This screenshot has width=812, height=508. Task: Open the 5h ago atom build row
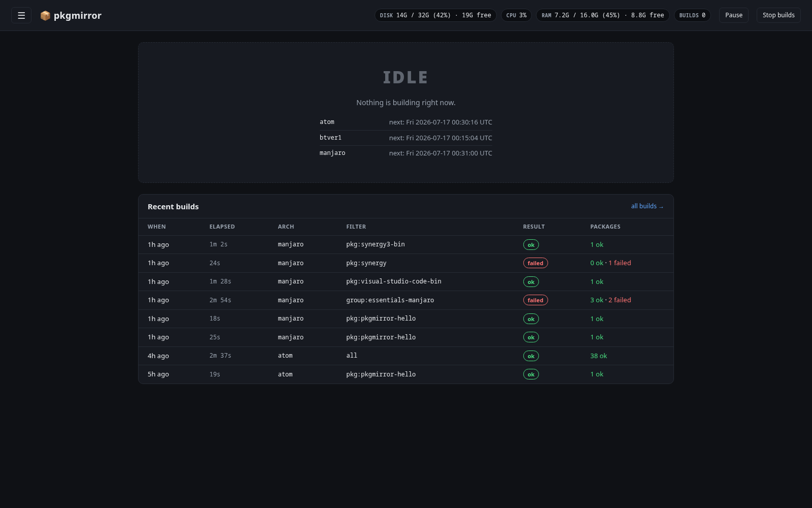[x=406, y=374]
